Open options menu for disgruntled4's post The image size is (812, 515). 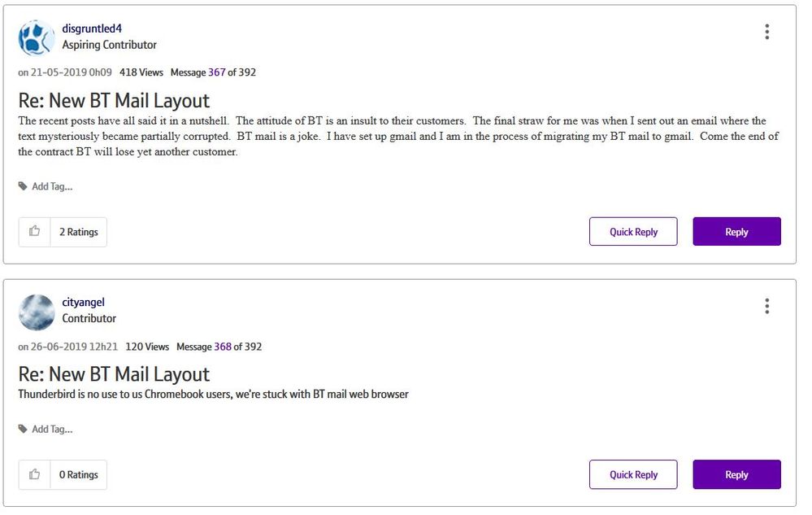(x=766, y=32)
